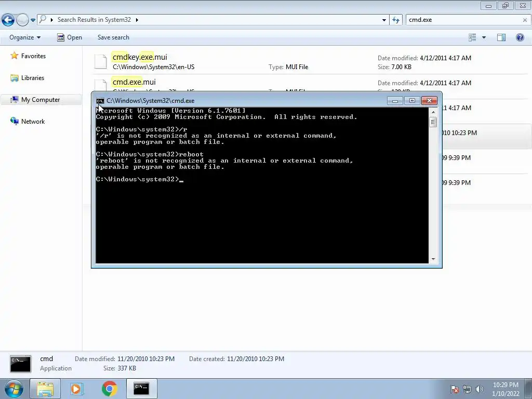Screen dimensions: 532x399
Task: Open the Windows Start menu
Action: pyautogui.click(x=14, y=389)
